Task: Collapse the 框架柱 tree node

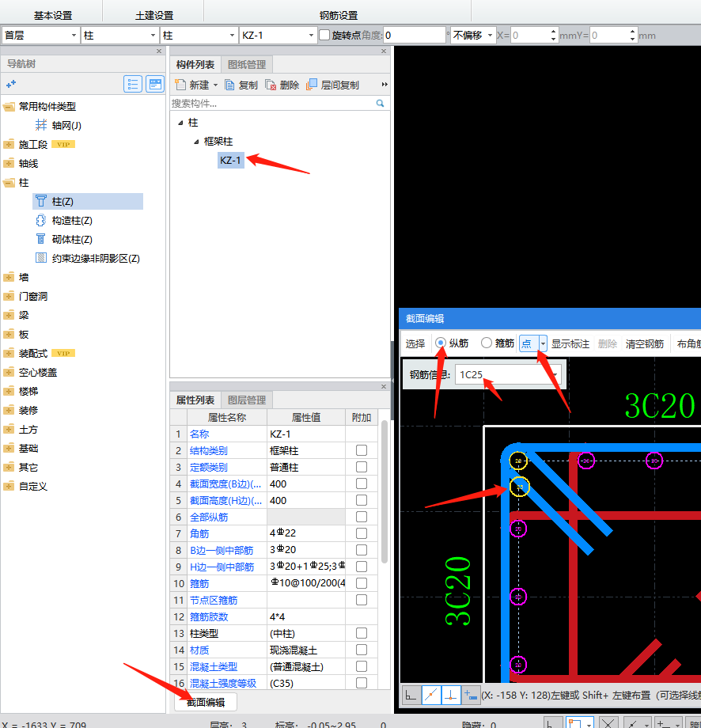Action: click(x=196, y=142)
